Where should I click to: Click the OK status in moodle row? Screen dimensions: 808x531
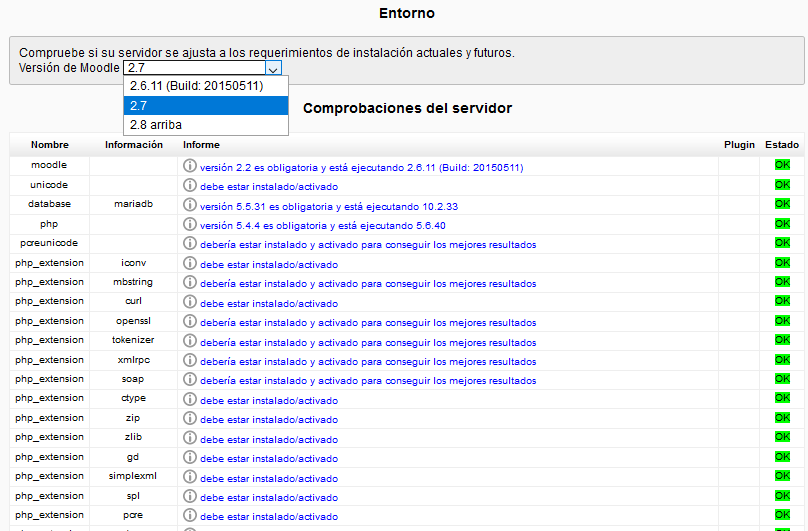click(x=782, y=165)
